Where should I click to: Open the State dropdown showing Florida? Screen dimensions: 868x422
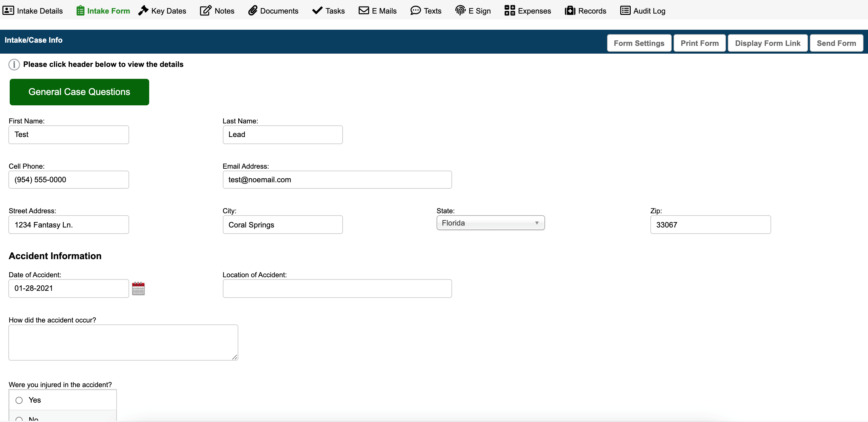tap(490, 223)
